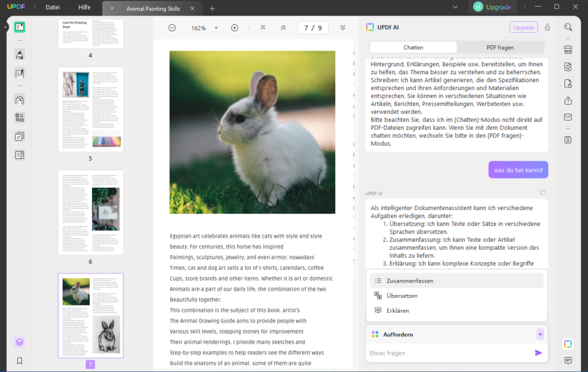Switch to the PDF fragen tab
This screenshot has height=372, width=588.
pyautogui.click(x=500, y=47)
